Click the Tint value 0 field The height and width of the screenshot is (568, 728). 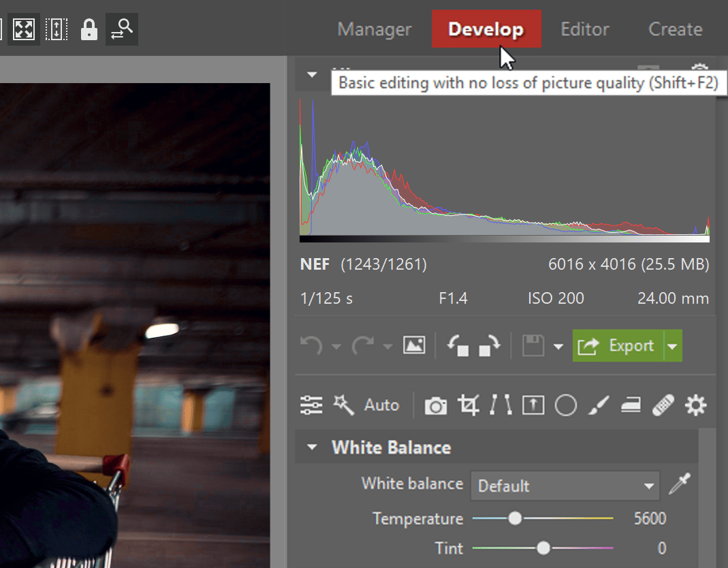(662, 548)
